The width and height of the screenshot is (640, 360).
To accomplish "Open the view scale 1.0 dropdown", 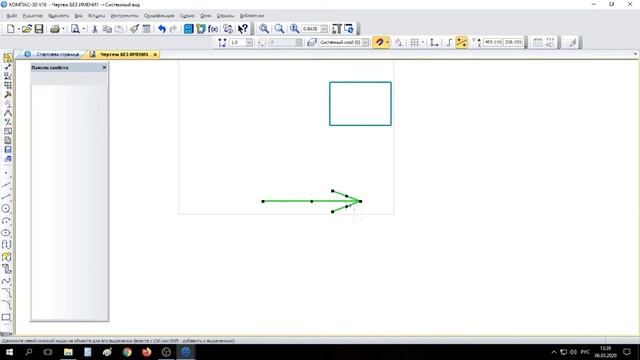I will [249, 42].
